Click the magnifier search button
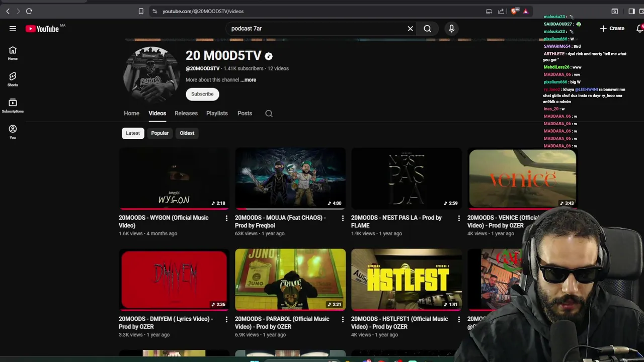The height and width of the screenshot is (362, 644). (427, 29)
